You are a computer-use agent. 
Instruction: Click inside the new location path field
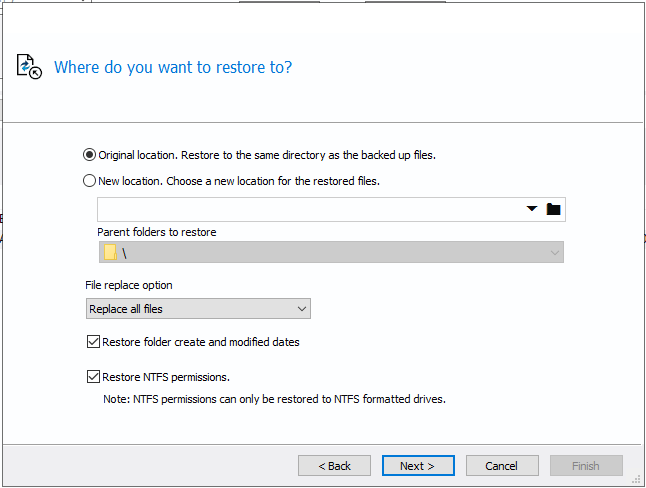310,209
